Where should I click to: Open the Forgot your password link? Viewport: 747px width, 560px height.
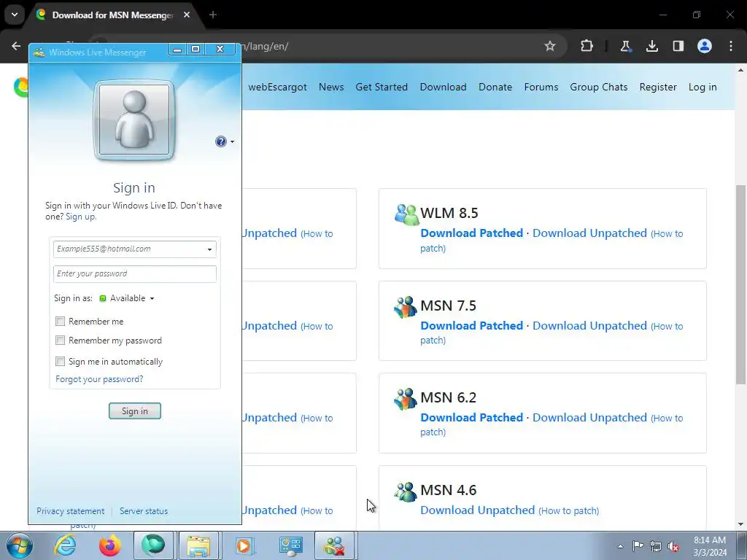[99, 379]
